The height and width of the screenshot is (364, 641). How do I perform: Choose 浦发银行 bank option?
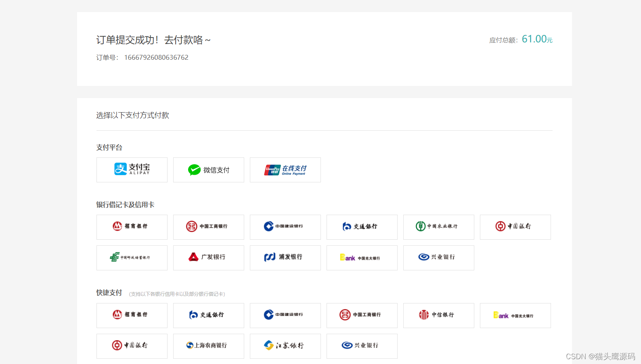click(x=285, y=258)
